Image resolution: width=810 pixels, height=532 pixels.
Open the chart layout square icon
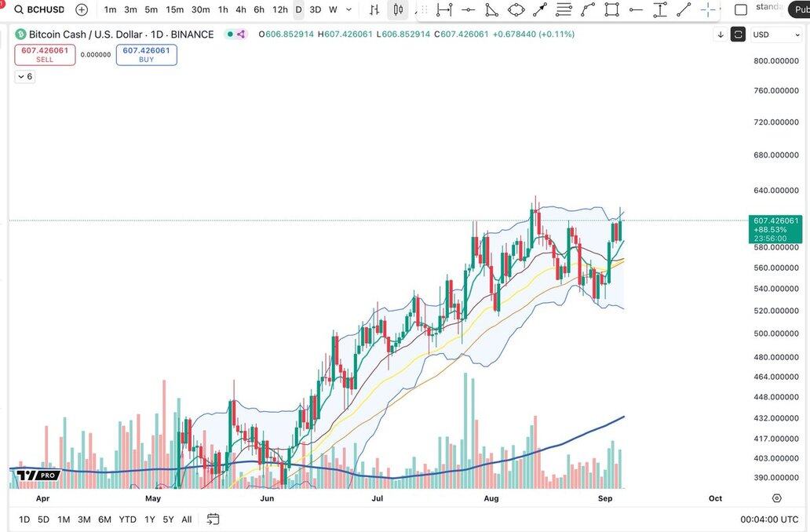click(x=741, y=9)
